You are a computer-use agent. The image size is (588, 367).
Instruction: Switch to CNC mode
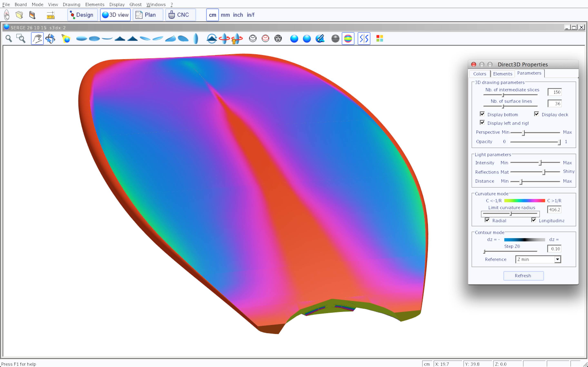click(x=180, y=15)
